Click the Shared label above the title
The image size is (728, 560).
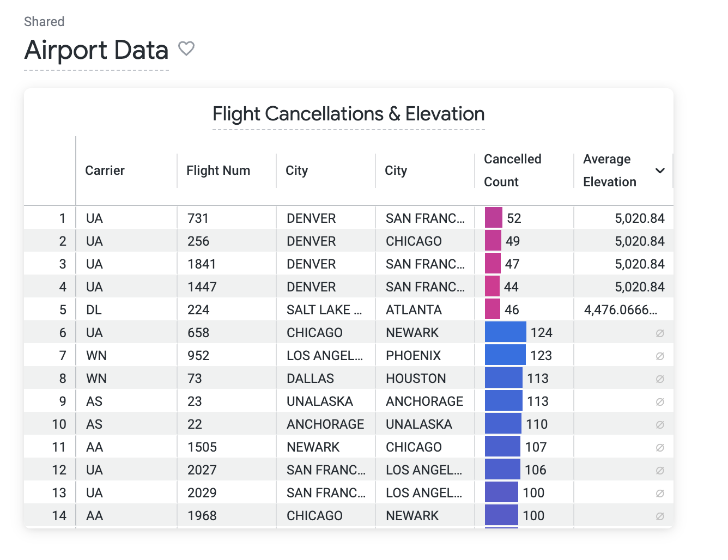point(44,22)
